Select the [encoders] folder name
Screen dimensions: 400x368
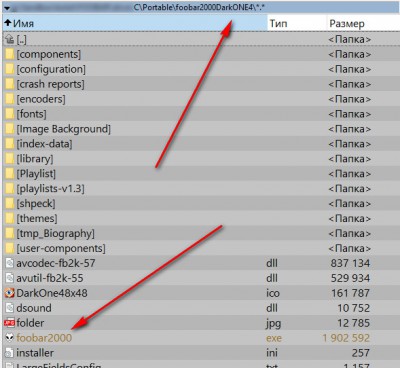(x=41, y=99)
